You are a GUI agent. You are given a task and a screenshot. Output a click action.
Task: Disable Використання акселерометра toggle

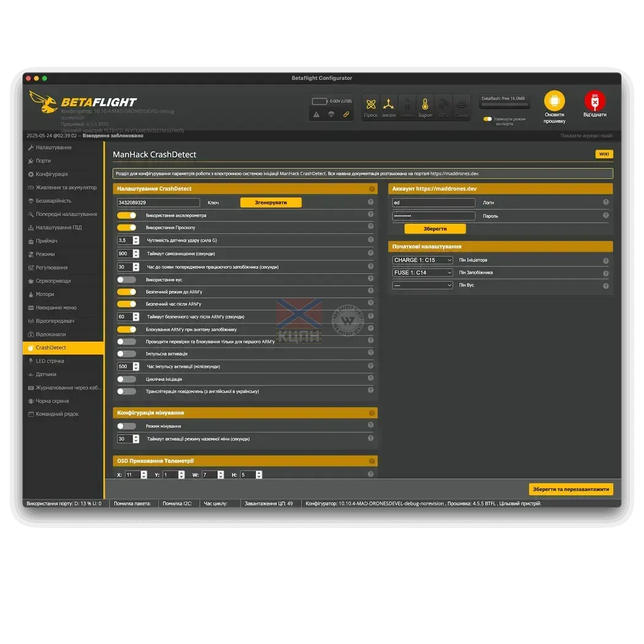click(126, 215)
